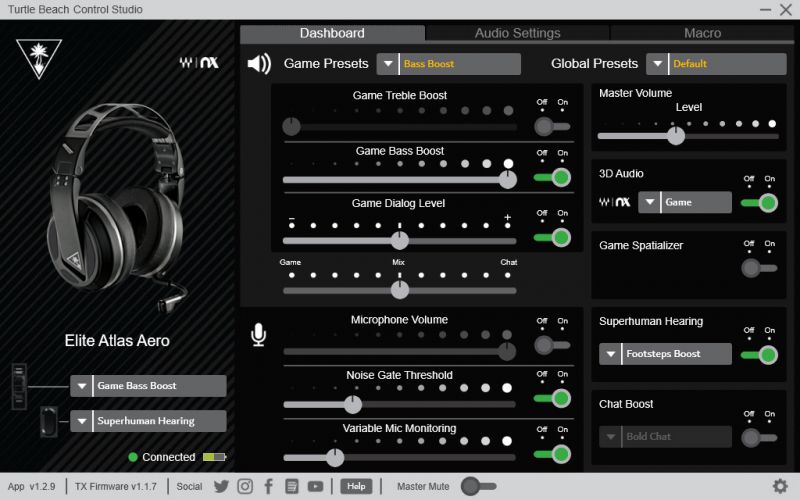800x500 pixels.
Task: Click the Microphone Volume slider knob
Action: click(507, 351)
